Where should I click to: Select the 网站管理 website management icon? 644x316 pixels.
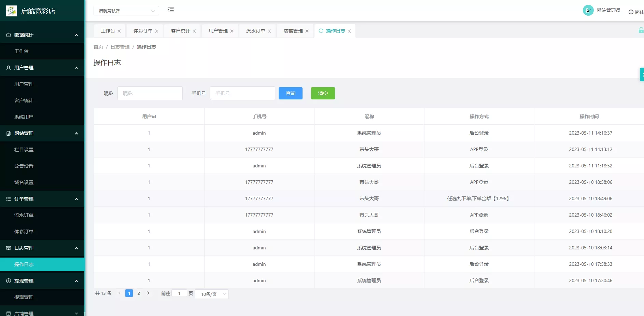point(8,133)
